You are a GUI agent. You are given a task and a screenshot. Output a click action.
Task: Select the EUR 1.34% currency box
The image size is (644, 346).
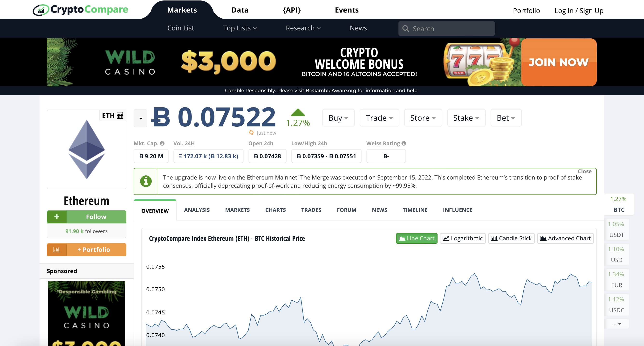617,279
